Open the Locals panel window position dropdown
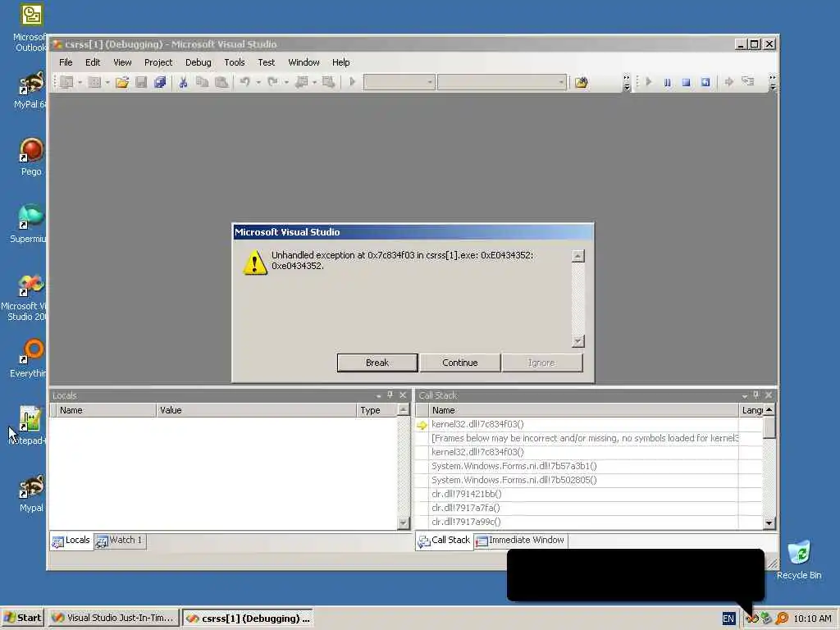Viewport: 840px width, 630px height. click(378, 395)
